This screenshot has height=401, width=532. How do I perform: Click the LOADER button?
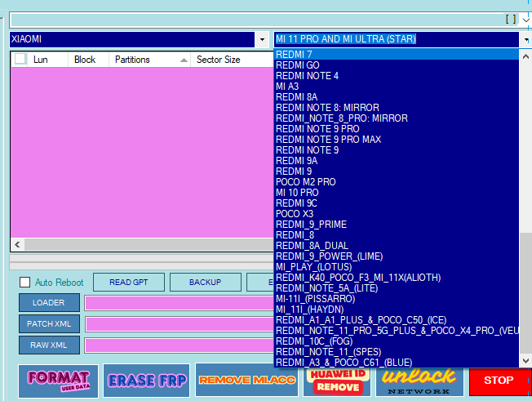(49, 302)
